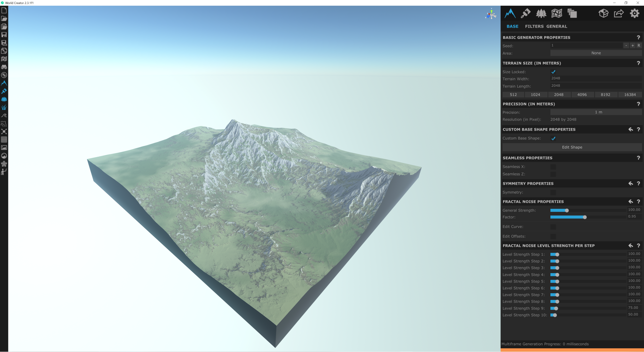
Task: Click the new project file icon
Action: coord(4,11)
